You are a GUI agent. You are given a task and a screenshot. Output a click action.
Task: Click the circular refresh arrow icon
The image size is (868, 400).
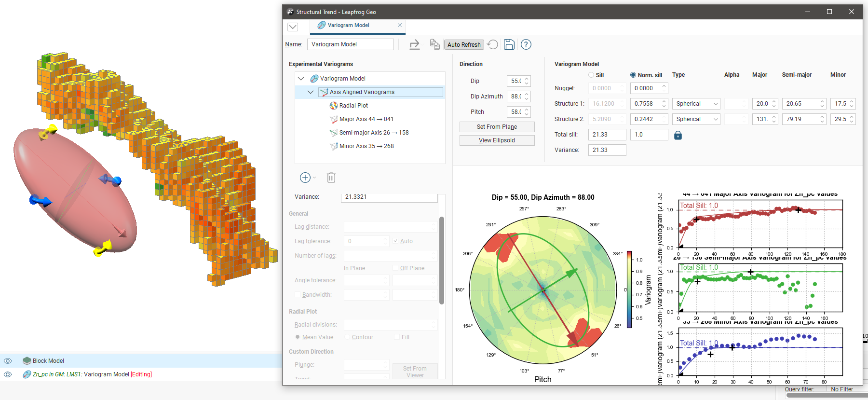[492, 44]
